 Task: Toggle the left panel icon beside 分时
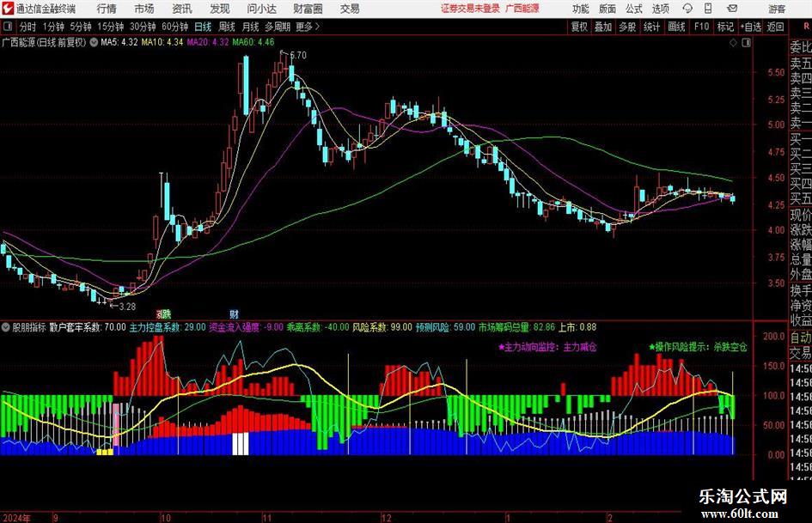pos(7,27)
